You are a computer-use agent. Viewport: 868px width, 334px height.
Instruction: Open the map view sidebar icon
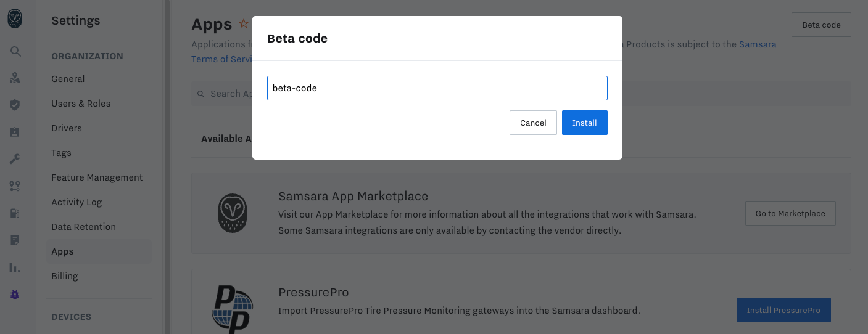pyautogui.click(x=15, y=78)
